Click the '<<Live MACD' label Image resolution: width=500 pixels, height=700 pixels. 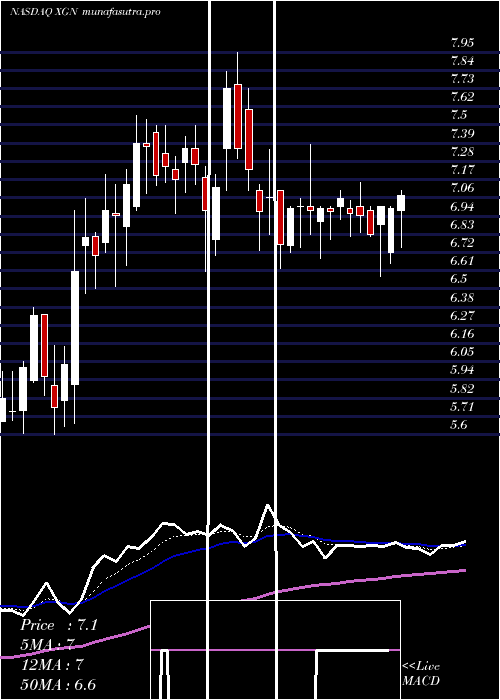[421, 673]
